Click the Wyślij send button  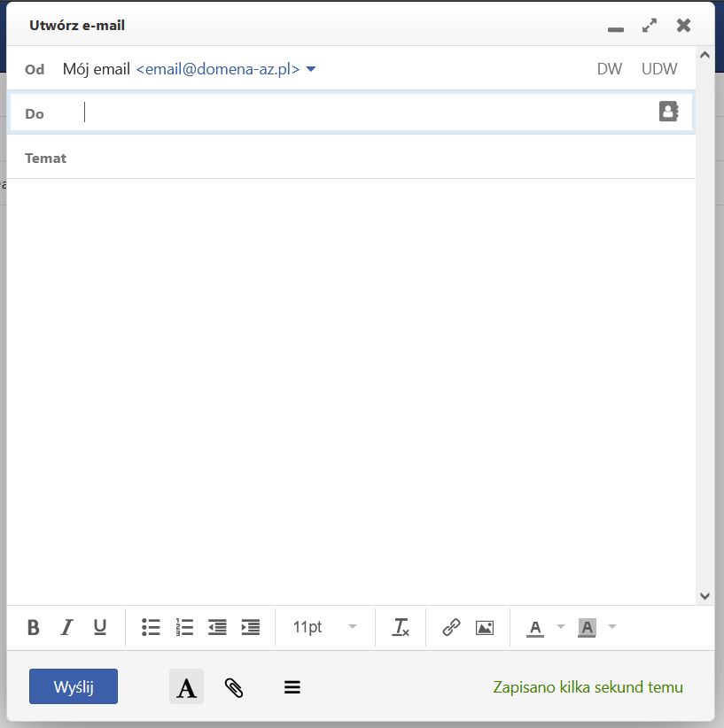pyautogui.click(x=74, y=686)
